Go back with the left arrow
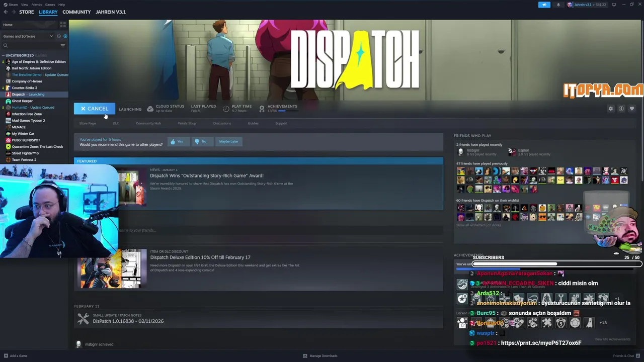This screenshot has height=362, width=644. click(6, 12)
